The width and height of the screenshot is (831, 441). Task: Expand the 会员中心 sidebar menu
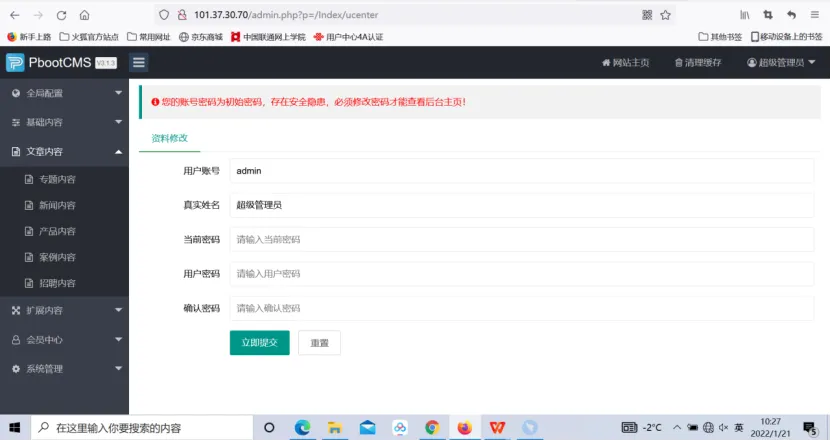point(64,340)
